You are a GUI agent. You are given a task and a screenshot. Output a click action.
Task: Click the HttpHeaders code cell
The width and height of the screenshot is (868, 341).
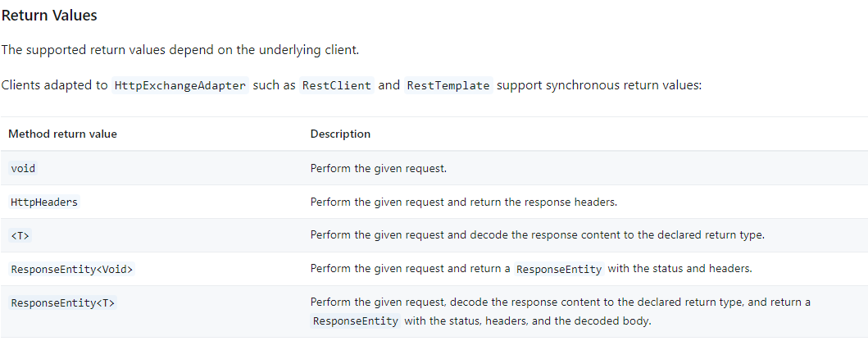tap(44, 202)
